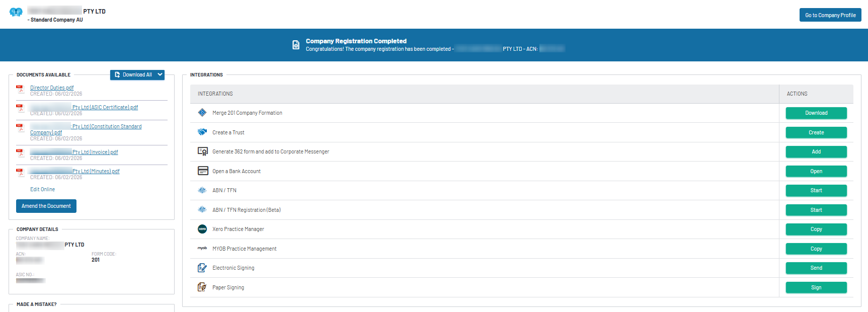The height and width of the screenshot is (312, 868).
Task: Open the ASIC Certificate PDF link
Action: tap(105, 107)
